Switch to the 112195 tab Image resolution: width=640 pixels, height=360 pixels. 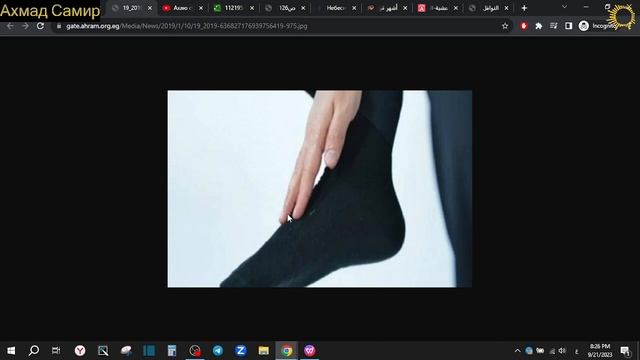tap(233, 8)
